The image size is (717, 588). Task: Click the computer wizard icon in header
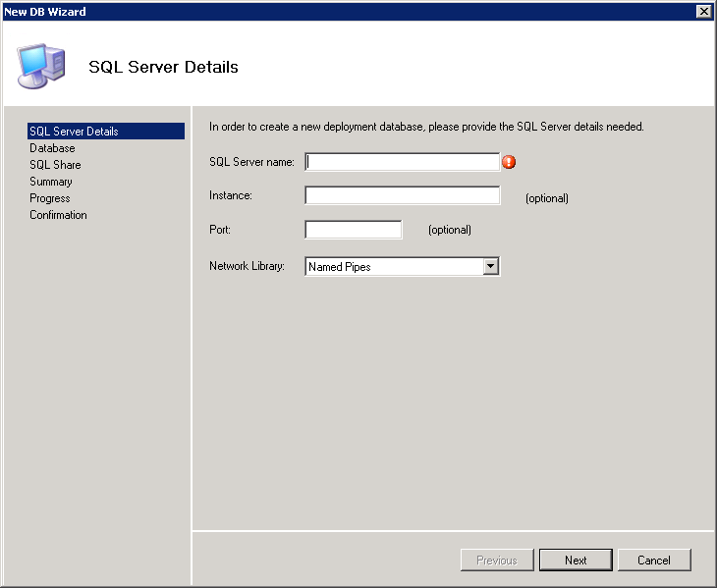pyautogui.click(x=42, y=65)
